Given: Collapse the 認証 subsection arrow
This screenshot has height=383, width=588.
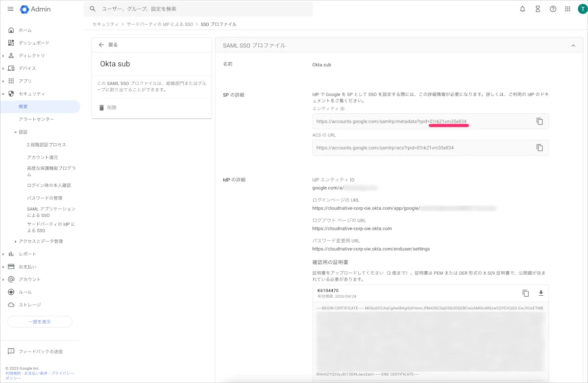Looking at the screenshot, I should [16, 132].
